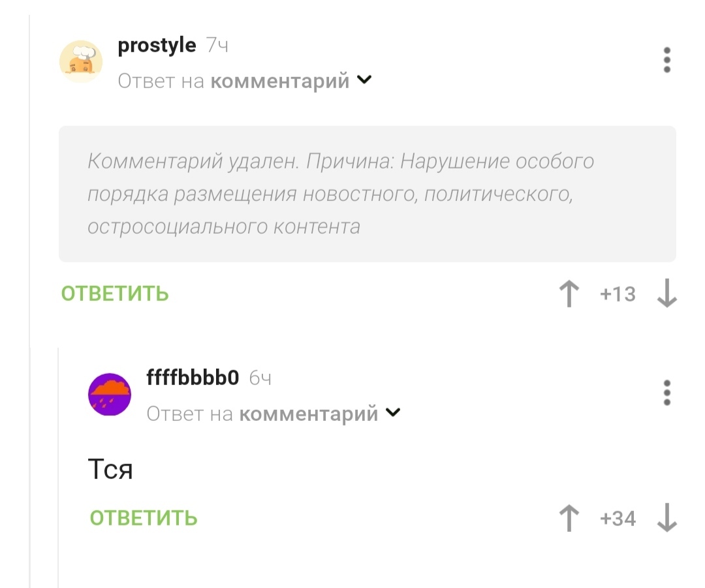Screen dimensions: 705x588
Task: Click the +13 rating counter
Action: point(618,294)
